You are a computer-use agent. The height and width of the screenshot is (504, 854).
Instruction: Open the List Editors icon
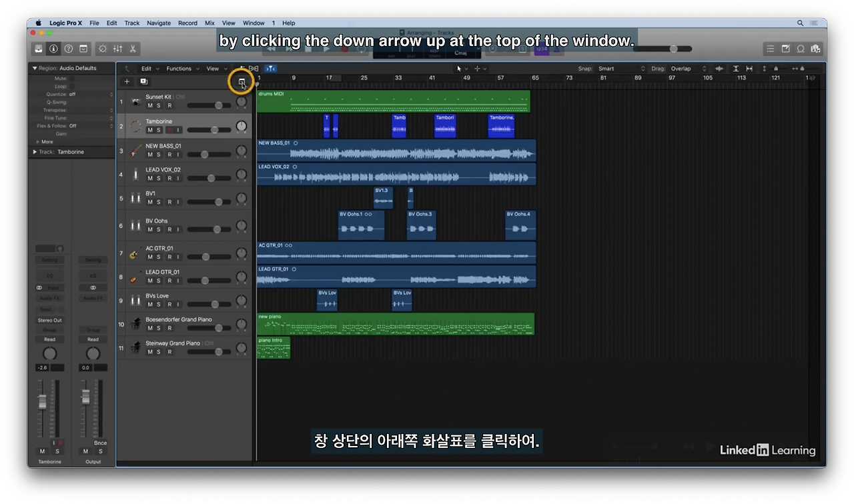pos(770,49)
